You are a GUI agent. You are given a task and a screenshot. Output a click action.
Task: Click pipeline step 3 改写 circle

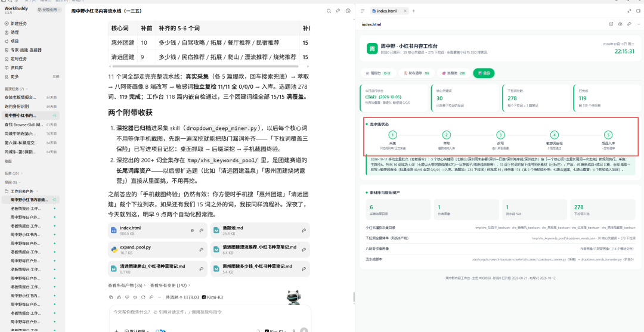(x=500, y=135)
